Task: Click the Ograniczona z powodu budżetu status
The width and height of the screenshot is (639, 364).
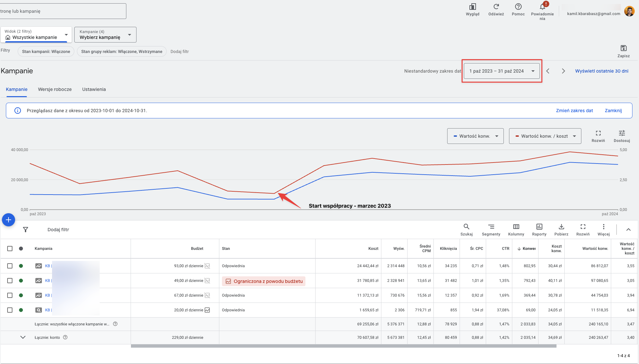Action: tap(264, 281)
